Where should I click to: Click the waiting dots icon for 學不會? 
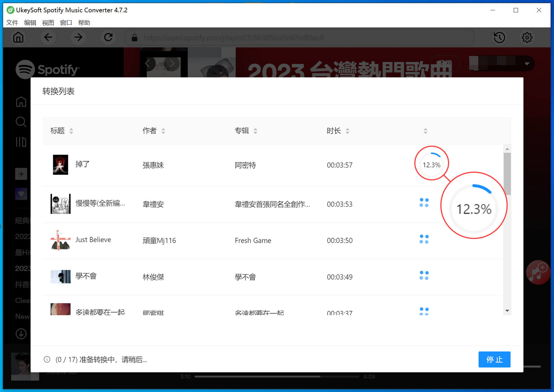(424, 276)
